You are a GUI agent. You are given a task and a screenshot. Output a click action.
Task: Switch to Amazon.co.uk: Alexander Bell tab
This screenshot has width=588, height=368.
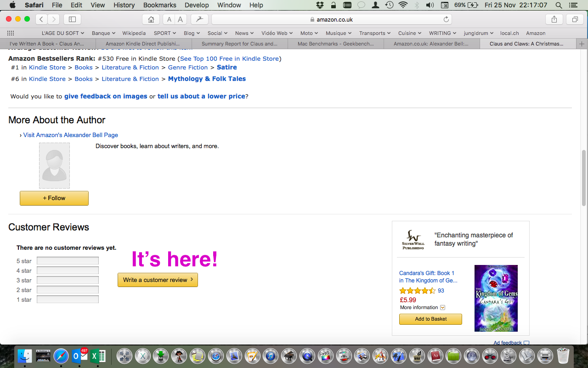click(432, 44)
